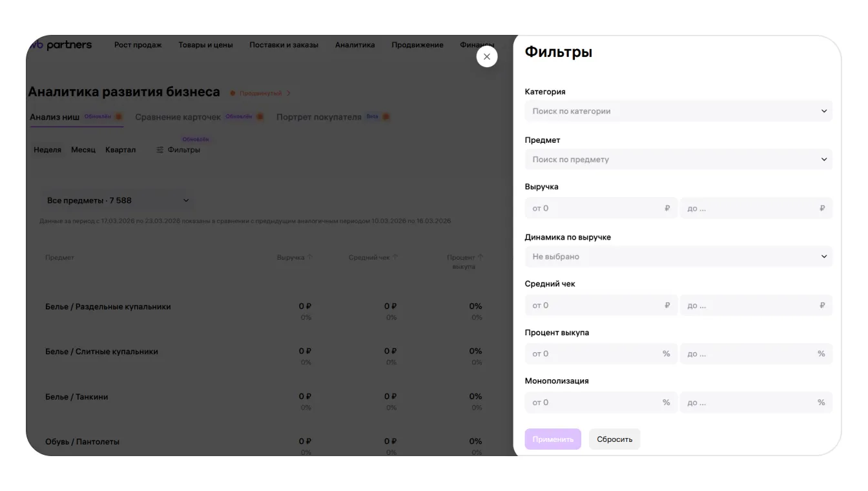Click the wb partners logo
This screenshot has height=491, width=868.
point(63,45)
